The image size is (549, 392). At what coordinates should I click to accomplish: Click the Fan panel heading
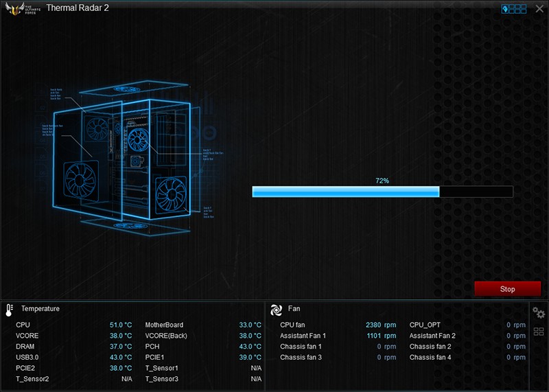[294, 309]
